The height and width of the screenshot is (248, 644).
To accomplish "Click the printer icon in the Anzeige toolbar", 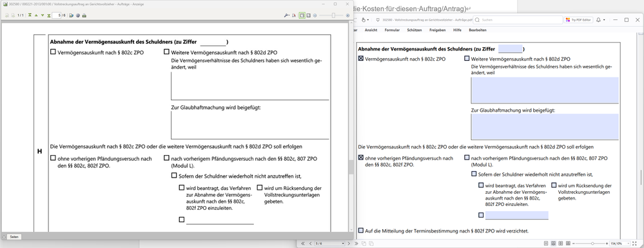I will pos(84,15).
